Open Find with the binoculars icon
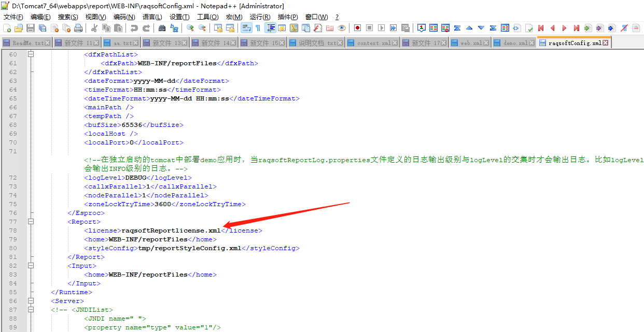Screen dimensions: 644x332 coord(162,28)
